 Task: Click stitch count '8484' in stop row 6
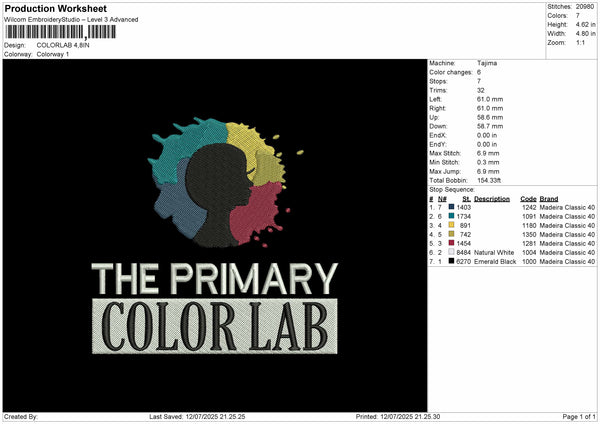pyautogui.click(x=464, y=252)
